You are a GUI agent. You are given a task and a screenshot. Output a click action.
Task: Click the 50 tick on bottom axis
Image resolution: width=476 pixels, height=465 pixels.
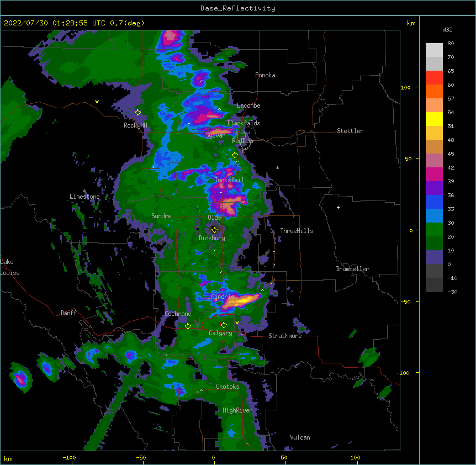click(x=284, y=457)
